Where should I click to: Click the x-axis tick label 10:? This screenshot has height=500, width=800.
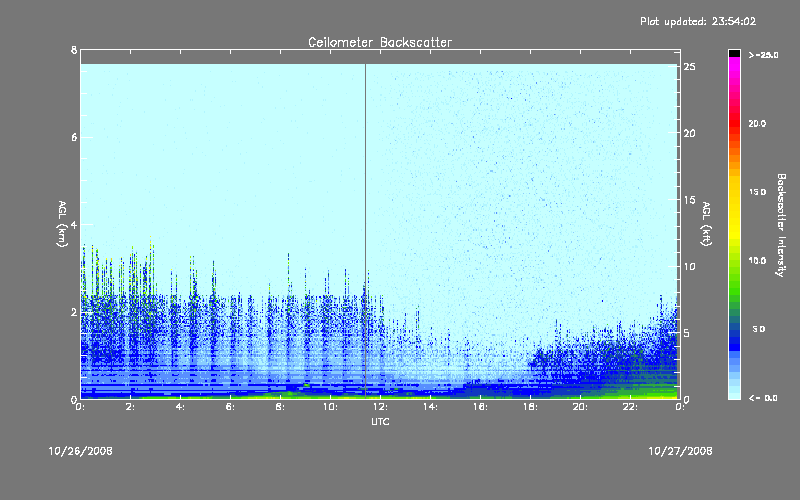point(331,407)
